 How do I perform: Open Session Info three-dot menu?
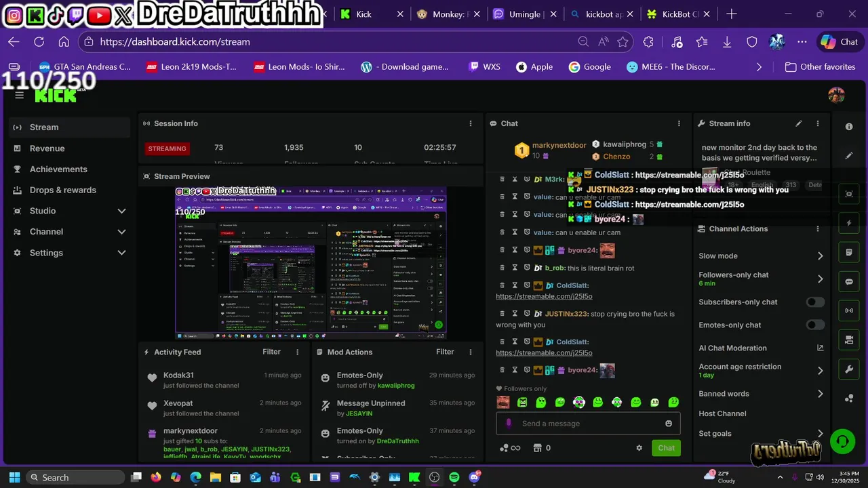(x=471, y=123)
